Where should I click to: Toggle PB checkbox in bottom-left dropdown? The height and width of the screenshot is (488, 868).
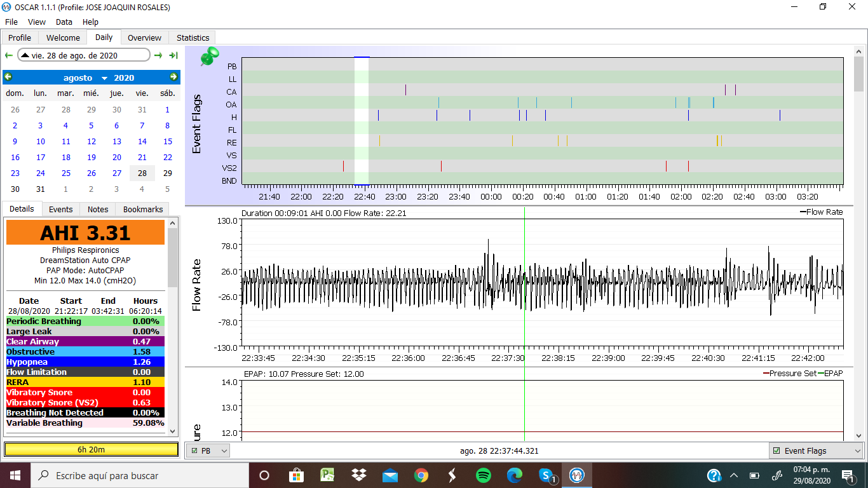pos(194,451)
